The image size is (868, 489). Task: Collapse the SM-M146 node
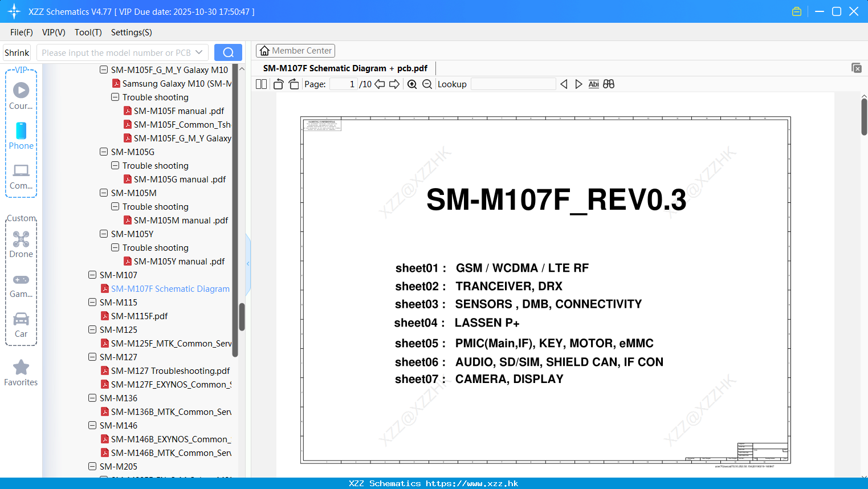pyautogui.click(x=92, y=425)
